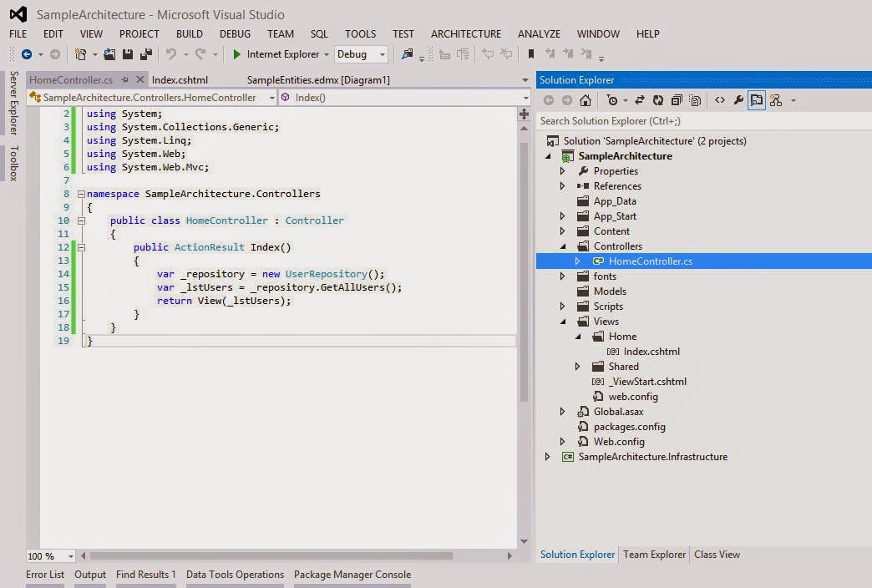Open a file using the Open File icon
The width and height of the screenshot is (872, 588).
[109, 55]
